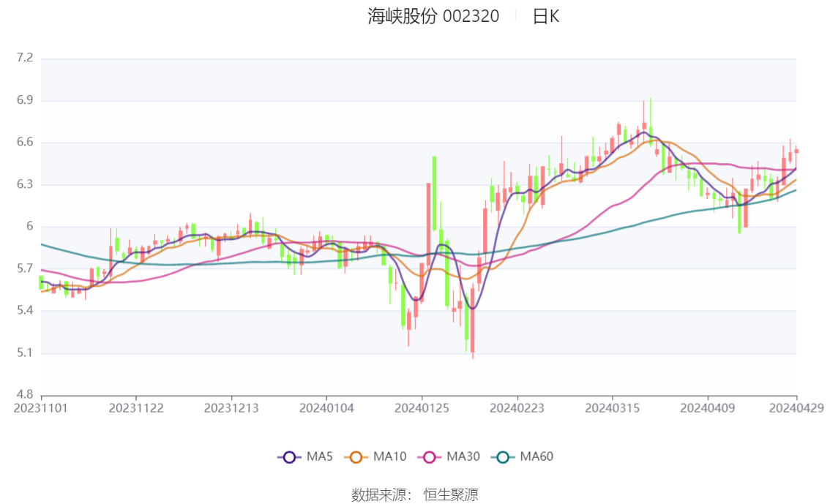The width and height of the screenshot is (830, 504).
Task: Click the pink MA30 legend marker
Action: pos(430,457)
